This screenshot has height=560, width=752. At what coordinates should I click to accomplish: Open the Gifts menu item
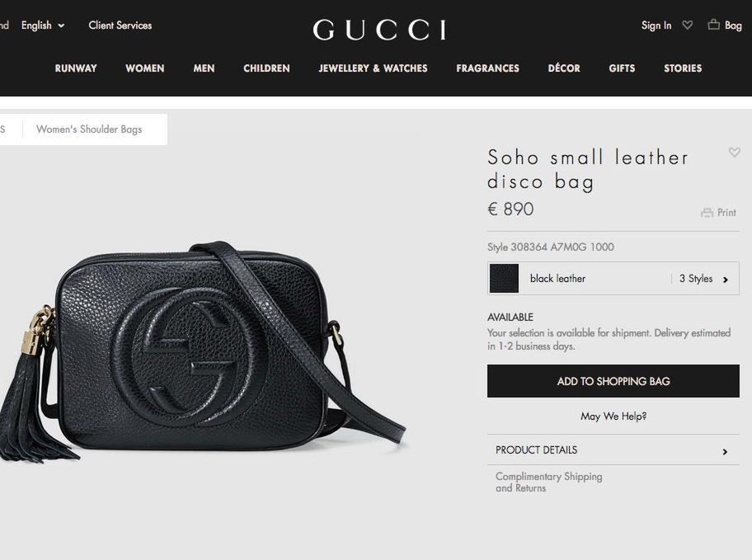[x=622, y=68]
